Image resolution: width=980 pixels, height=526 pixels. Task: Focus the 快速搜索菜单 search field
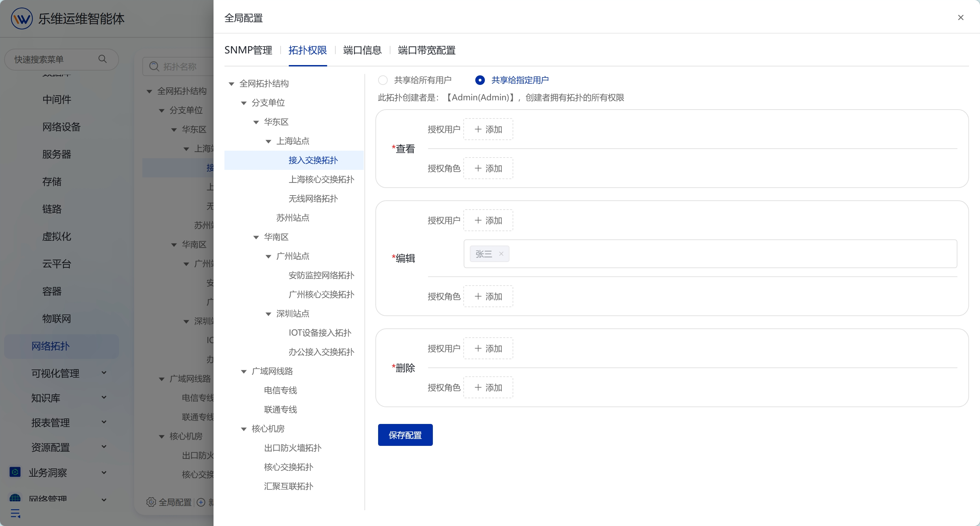(61, 59)
